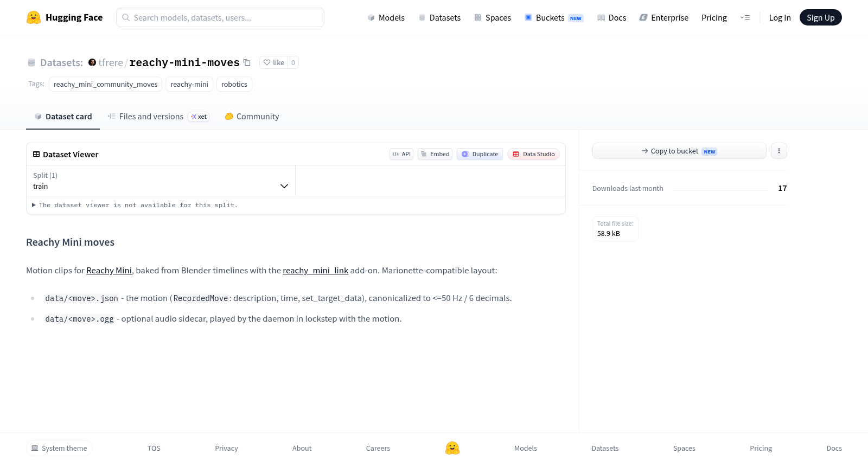
Task: Open the footer Docs link
Action: (x=834, y=448)
